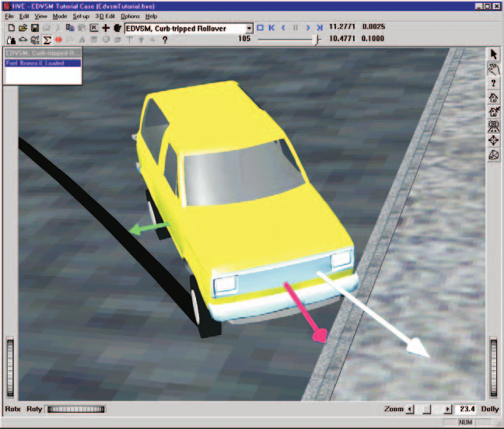Click the Paste clipboard icon
504x429 pixels.
[82, 28]
